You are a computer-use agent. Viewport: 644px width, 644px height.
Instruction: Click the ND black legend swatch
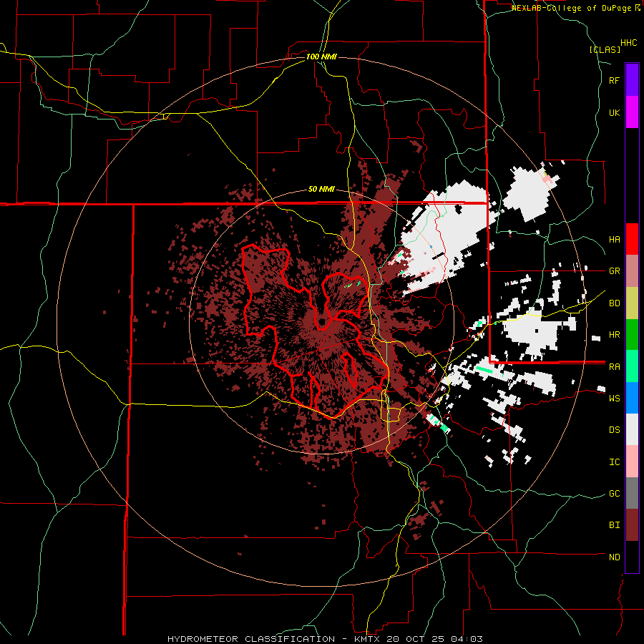pos(632,557)
